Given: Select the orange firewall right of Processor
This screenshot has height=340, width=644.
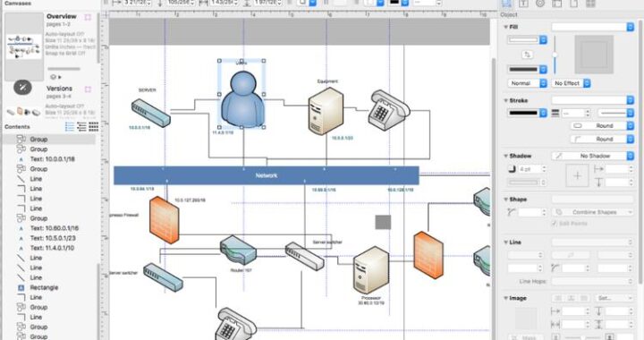Looking at the screenshot, I should (x=428, y=255).
